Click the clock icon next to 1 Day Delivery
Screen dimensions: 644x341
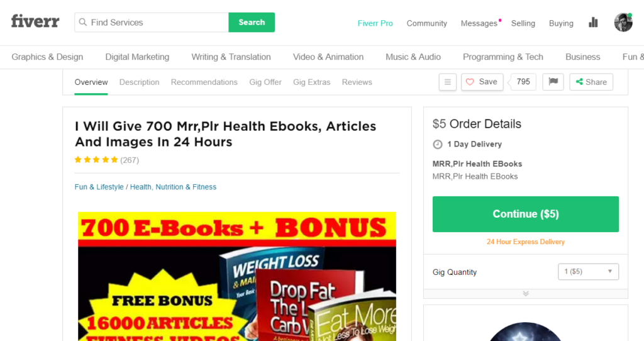point(438,144)
